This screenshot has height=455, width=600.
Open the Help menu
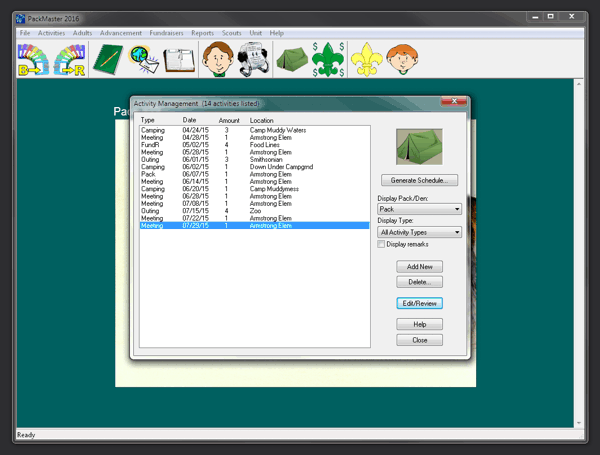pos(276,33)
